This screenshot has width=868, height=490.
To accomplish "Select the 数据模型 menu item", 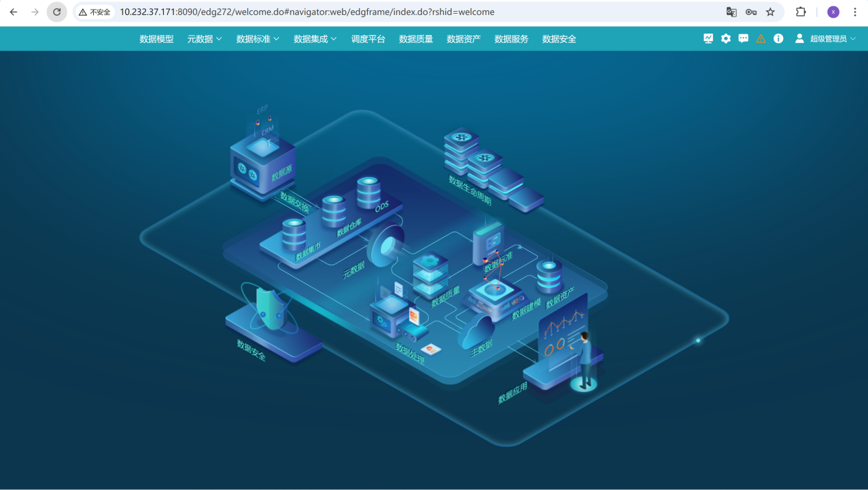I will click(x=156, y=39).
